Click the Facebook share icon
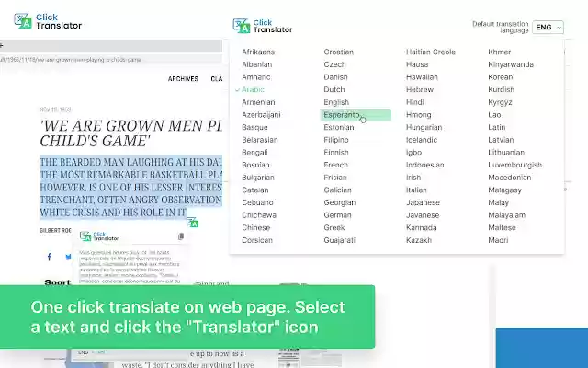This screenshot has width=588, height=368. [49, 257]
